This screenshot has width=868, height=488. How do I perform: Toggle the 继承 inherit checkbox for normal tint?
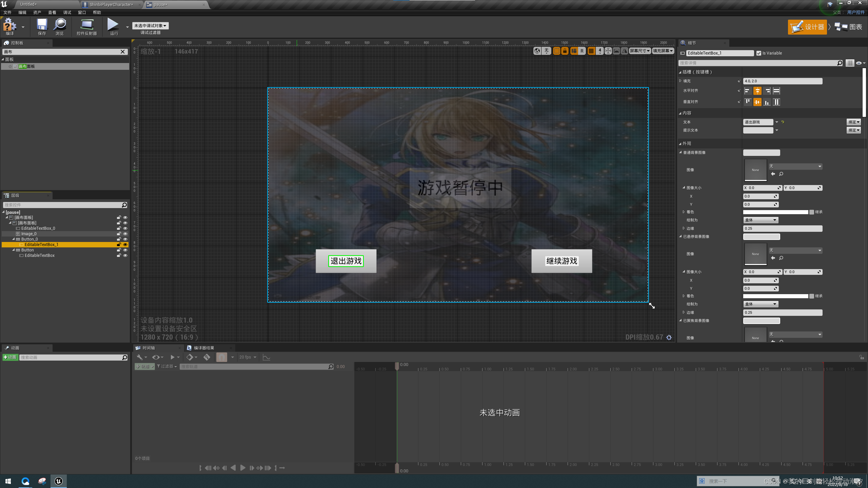811,212
